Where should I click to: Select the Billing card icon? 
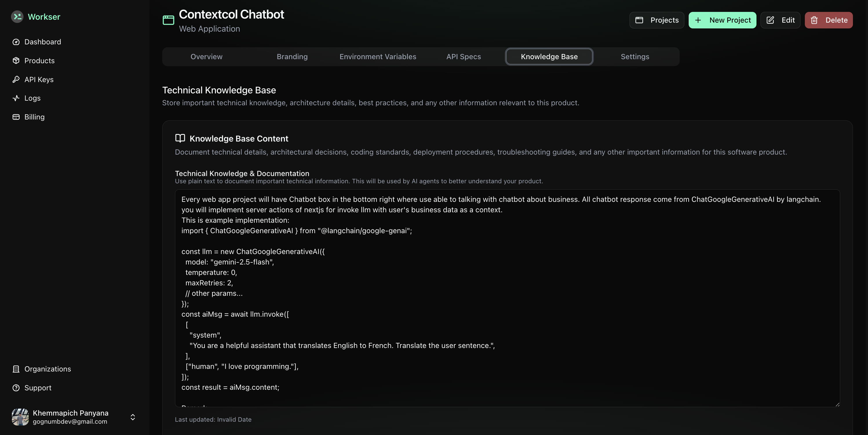coord(17,117)
